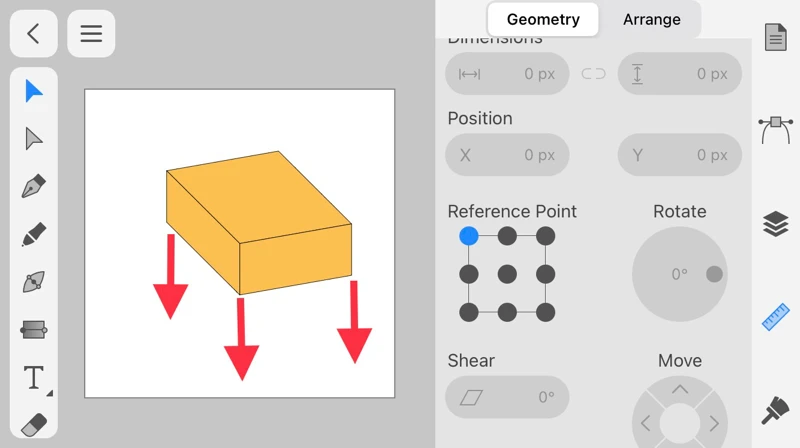Select the top-left reference point
Screen dimensions: 800x448
469,236
